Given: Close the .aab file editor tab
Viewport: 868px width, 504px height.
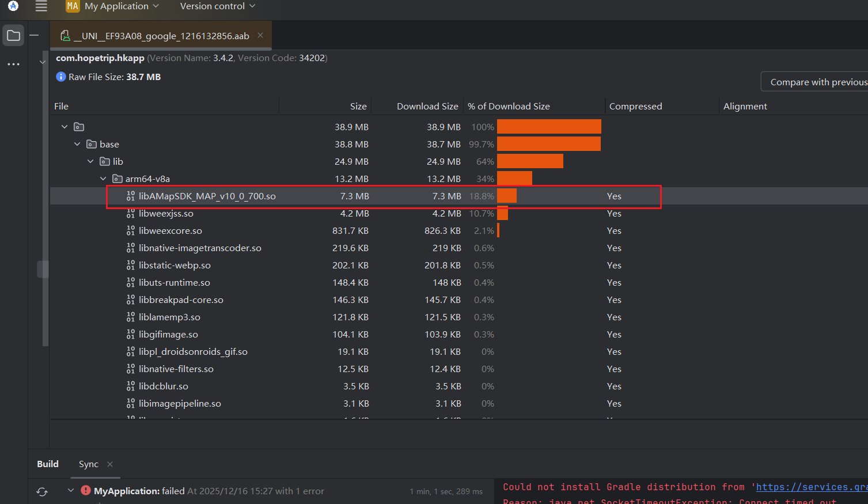Looking at the screenshot, I should click(x=260, y=36).
